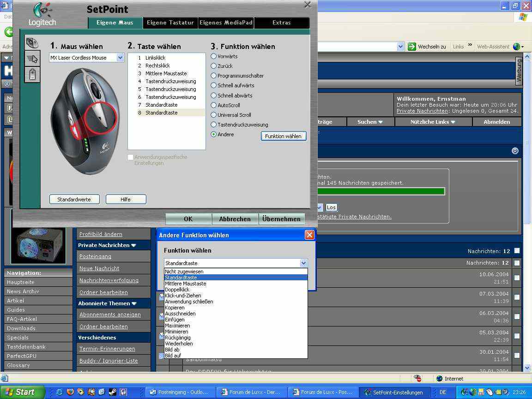Tick the checkbox for the 10.06.2004 message
Image resolution: width=532 pixels, height=399 pixels.
pyautogui.click(x=517, y=278)
